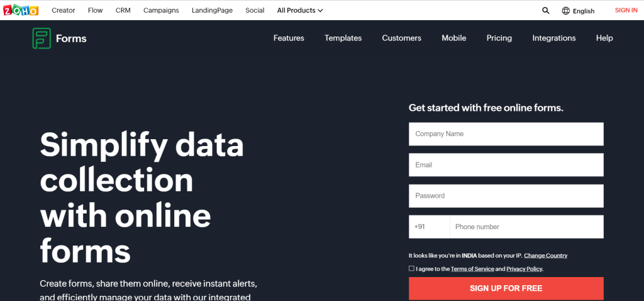Open CRM in the top bar
Screen dimensions: 644x301
[123, 10]
